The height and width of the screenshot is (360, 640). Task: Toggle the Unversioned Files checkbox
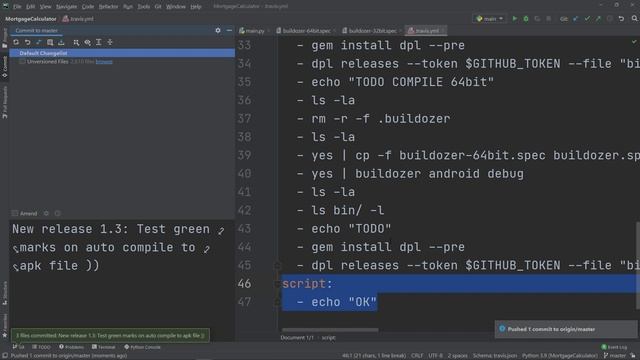(22, 62)
